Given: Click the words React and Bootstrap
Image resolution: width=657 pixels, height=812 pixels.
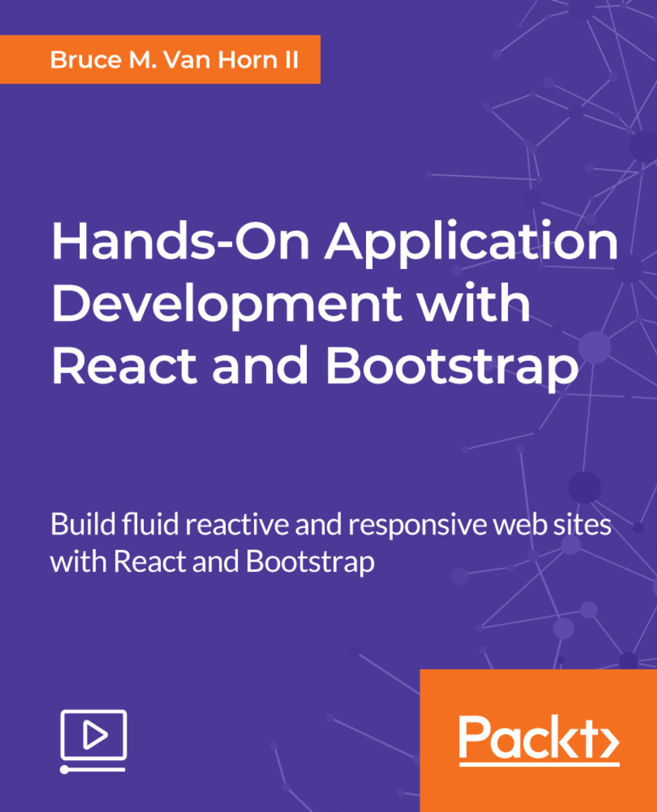Looking at the screenshot, I should click(314, 365).
